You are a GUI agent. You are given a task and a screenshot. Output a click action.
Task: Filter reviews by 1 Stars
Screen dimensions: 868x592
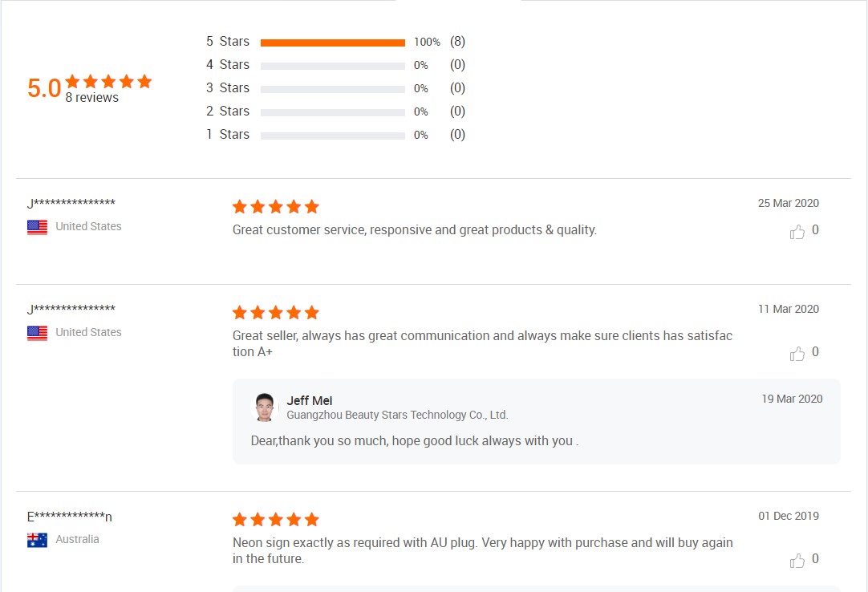coord(228,135)
